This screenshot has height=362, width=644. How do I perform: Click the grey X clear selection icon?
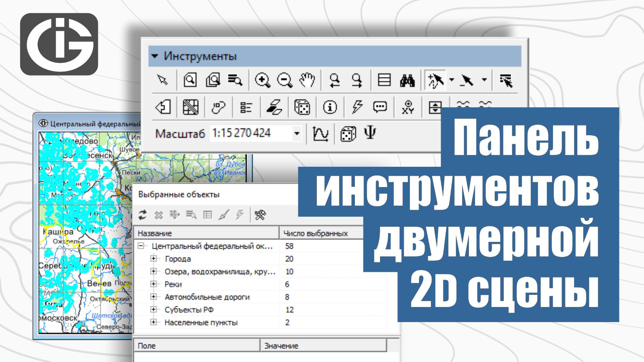click(159, 215)
